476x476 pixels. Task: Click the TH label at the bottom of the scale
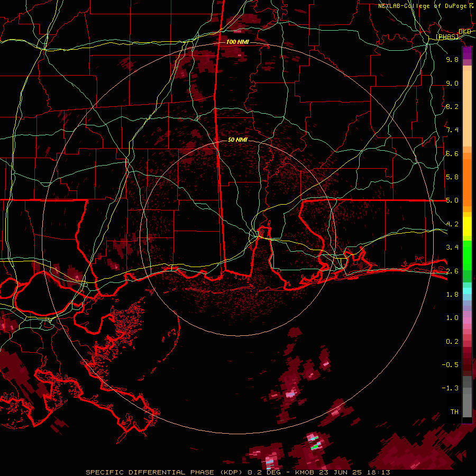(454, 412)
